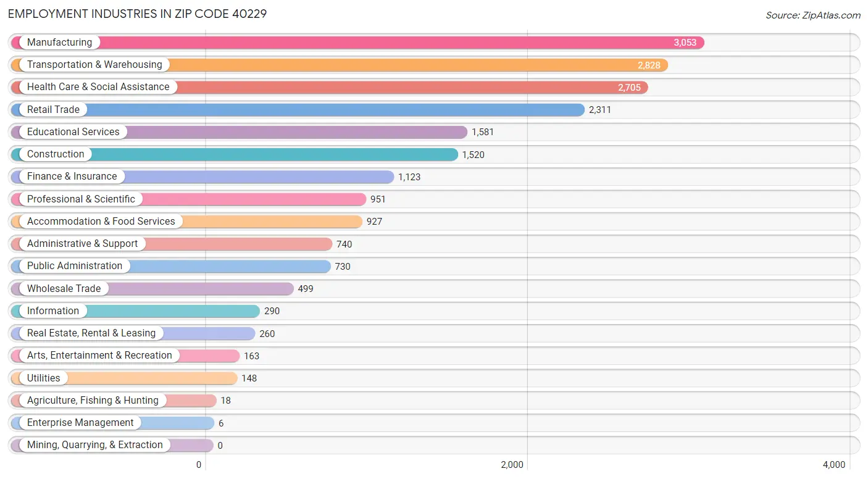
Task: Click the 18 Agriculture value
Action: 226,401
